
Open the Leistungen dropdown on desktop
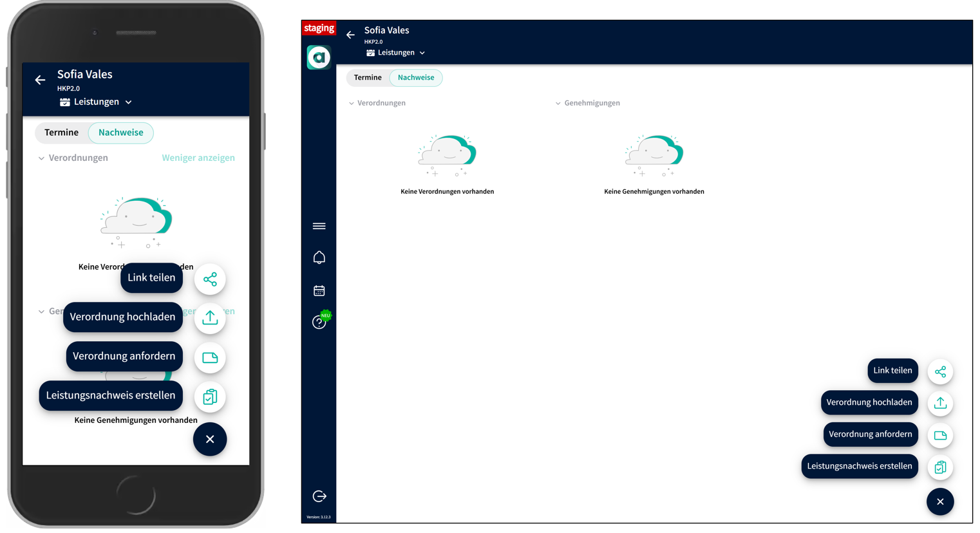click(x=396, y=53)
